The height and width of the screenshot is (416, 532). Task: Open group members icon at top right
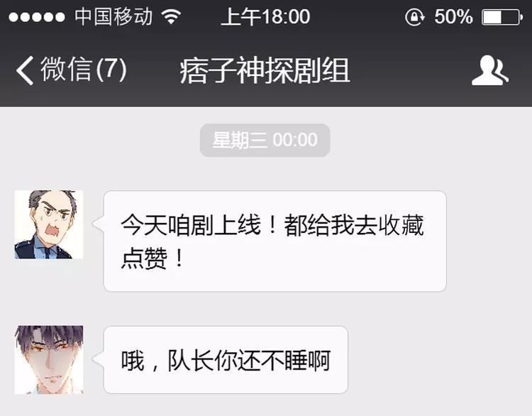(x=490, y=70)
